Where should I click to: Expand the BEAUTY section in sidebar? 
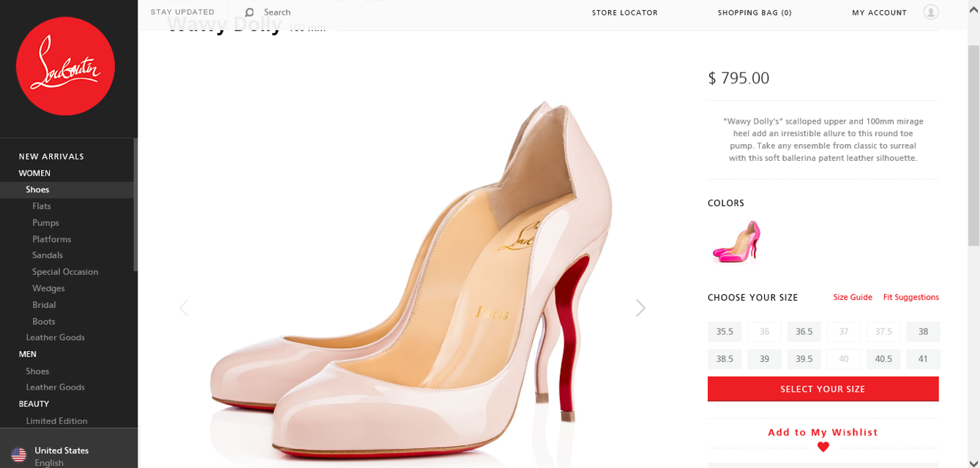pyautogui.click(x=34, y=404)
